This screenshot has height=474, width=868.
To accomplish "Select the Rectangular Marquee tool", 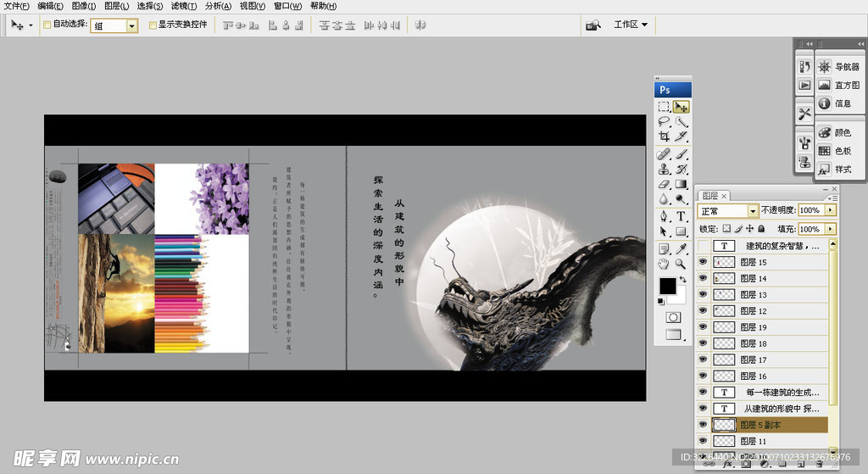I will coord(665,107).
